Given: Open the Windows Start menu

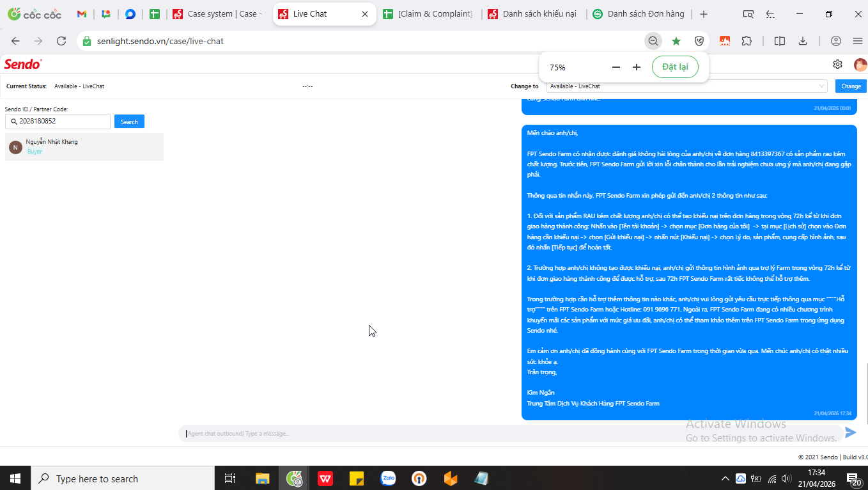Looking at the screenshot, I should (15, 478).
